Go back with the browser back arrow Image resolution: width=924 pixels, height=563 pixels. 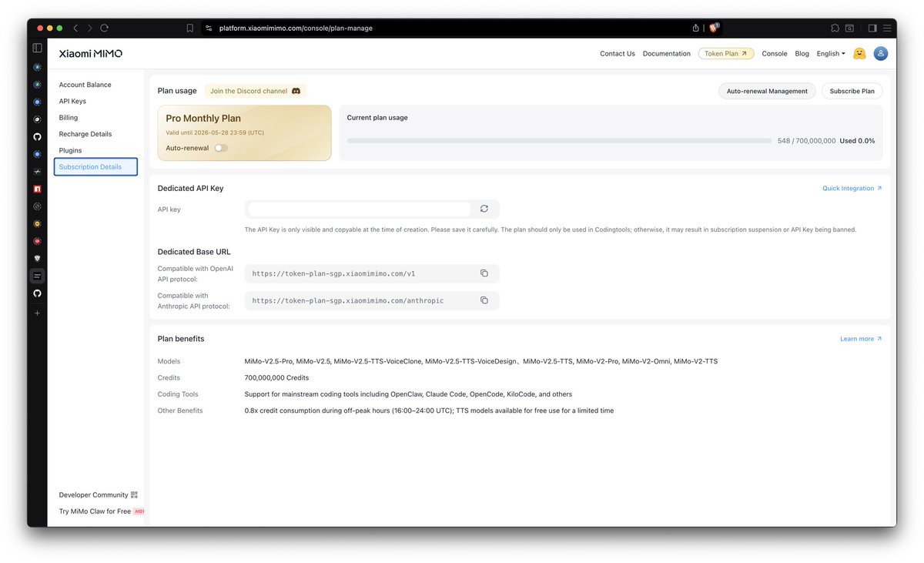click(75, 28)
